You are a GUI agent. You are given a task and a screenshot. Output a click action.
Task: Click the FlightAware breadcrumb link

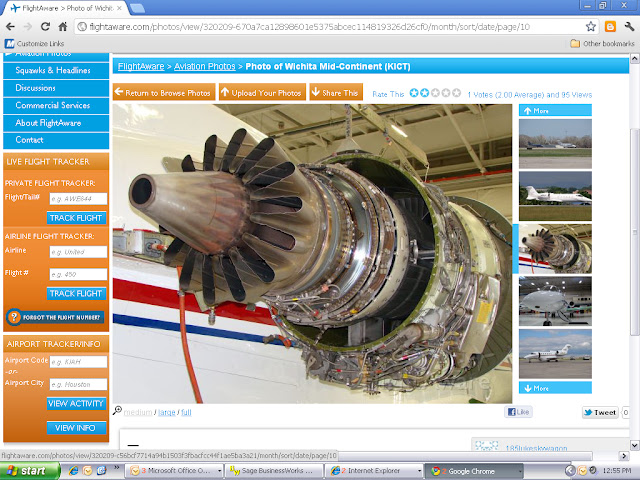coord(141,67)
